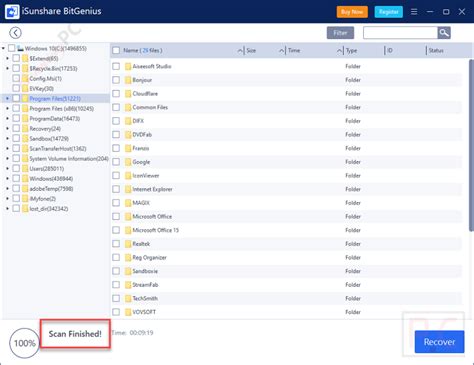Screen dimensions: 474x365
Task: Check the Microsoft Office folder checkbox
Action: click(x=116, y=216)
